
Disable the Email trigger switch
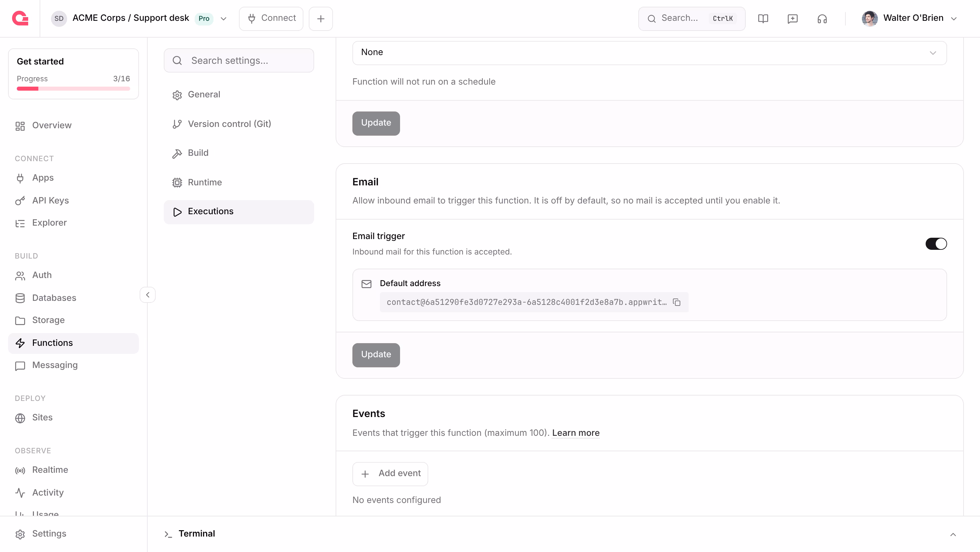pos(936,244)
